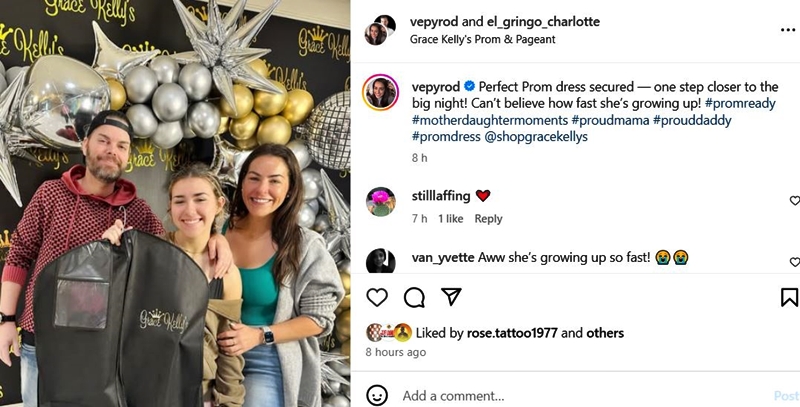800x407 pixels.
Task: Save the post with the bookmark icon
Action: tap(789, 297)
